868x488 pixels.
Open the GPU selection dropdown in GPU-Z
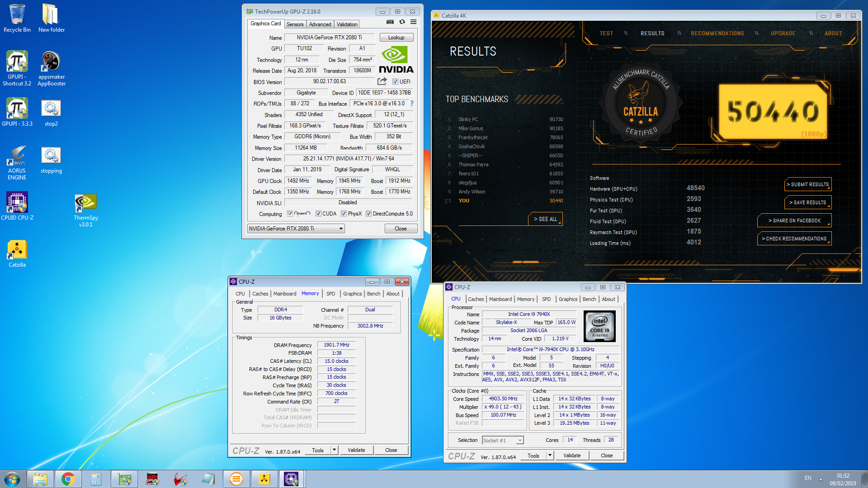296,229
